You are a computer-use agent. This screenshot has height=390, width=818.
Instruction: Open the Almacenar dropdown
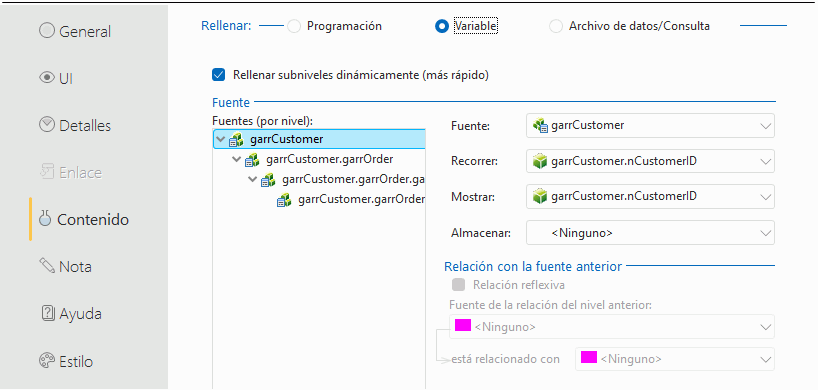tap(650, 233)
